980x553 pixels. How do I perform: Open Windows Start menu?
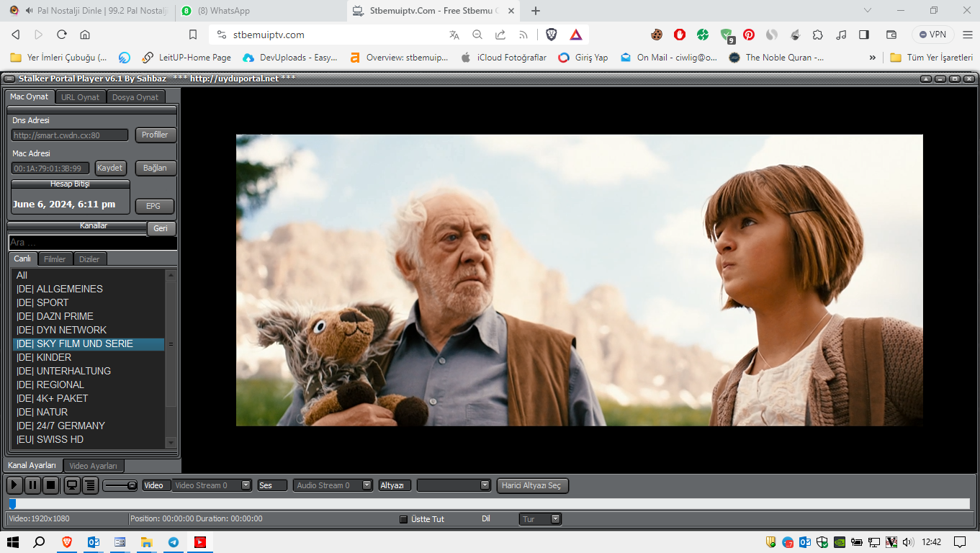(13, 542)
